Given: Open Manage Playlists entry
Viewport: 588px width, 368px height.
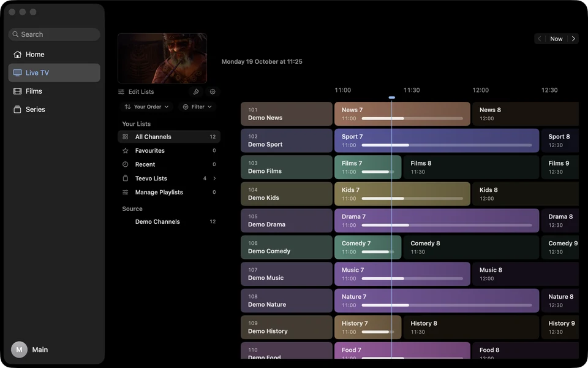Looking at the screenshot, I should pos(169,192).
